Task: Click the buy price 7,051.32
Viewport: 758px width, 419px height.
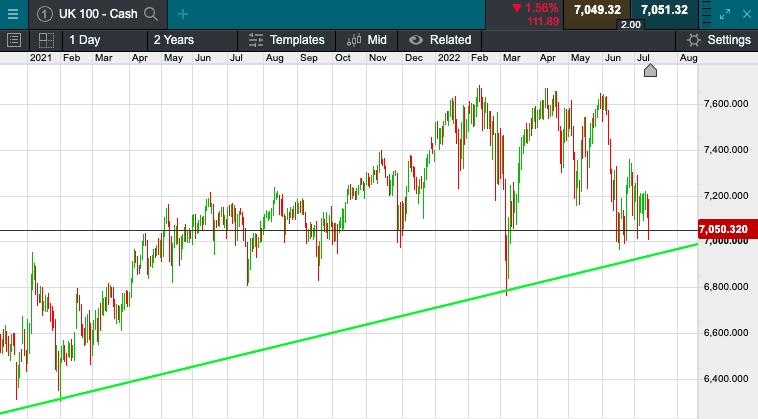Action: pos(664,10)
